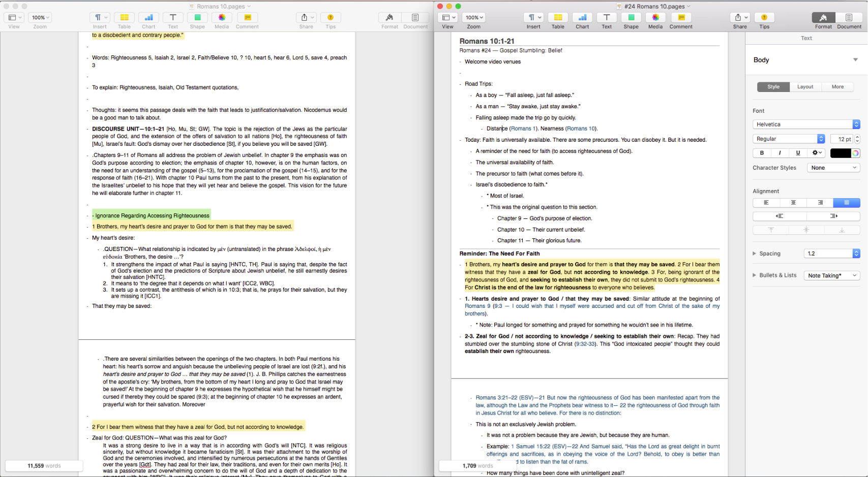Click Document icon in Romans 10.pages window
Screen dimensions: 868x477
click(415, 17)
